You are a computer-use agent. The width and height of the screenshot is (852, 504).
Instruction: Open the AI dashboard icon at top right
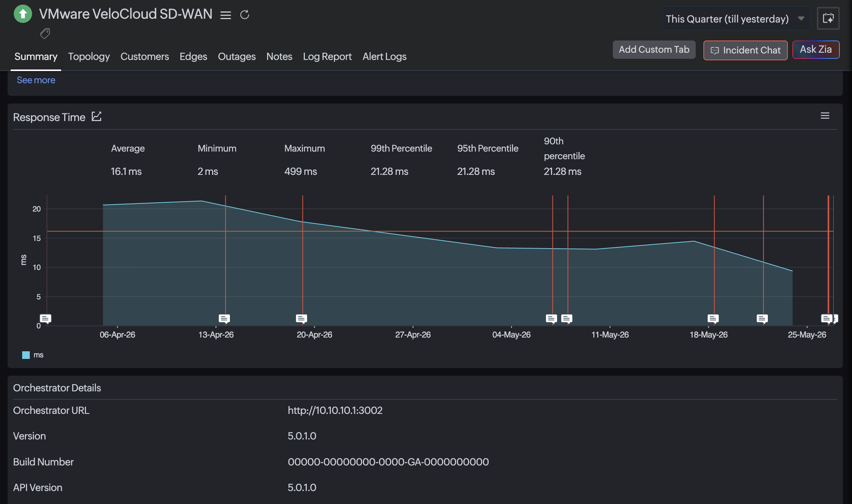(828, 18)
